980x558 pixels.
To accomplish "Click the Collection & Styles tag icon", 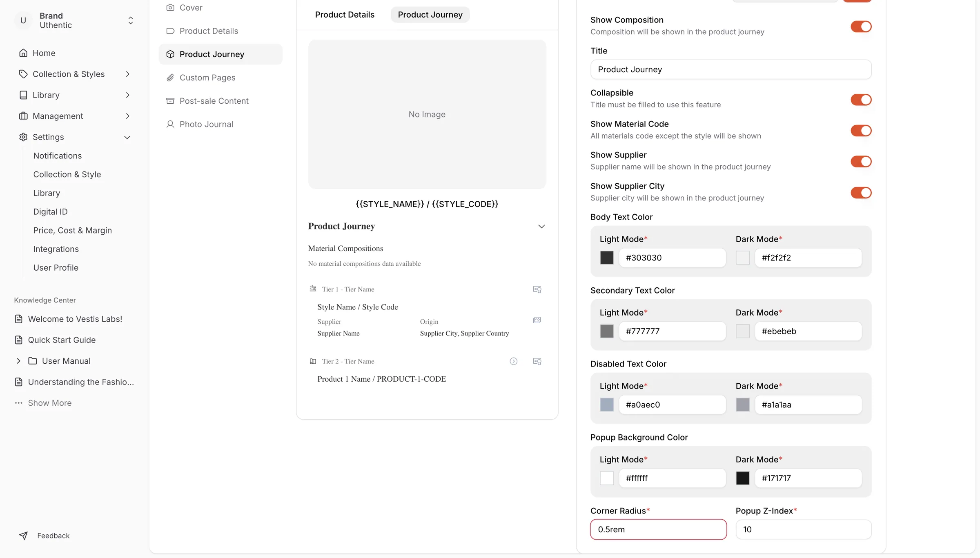I will coord(23,74).
